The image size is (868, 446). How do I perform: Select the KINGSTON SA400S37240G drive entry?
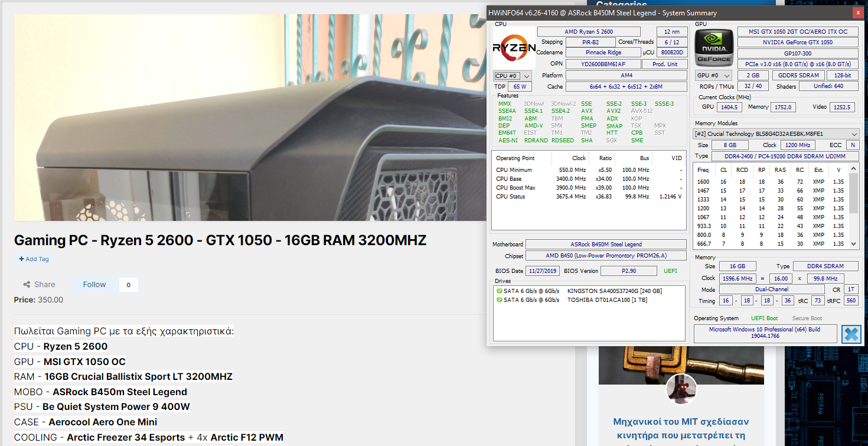[x=614, y=291]
